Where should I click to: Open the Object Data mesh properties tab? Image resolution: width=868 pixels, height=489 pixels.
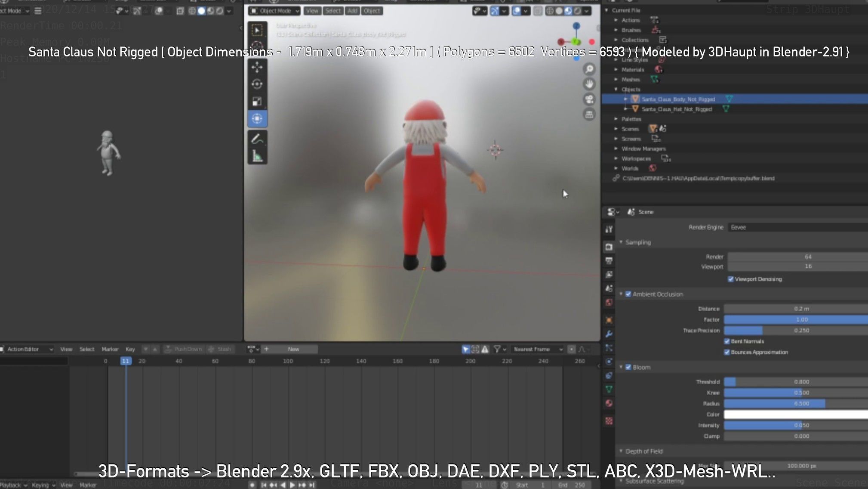[609, 389]
